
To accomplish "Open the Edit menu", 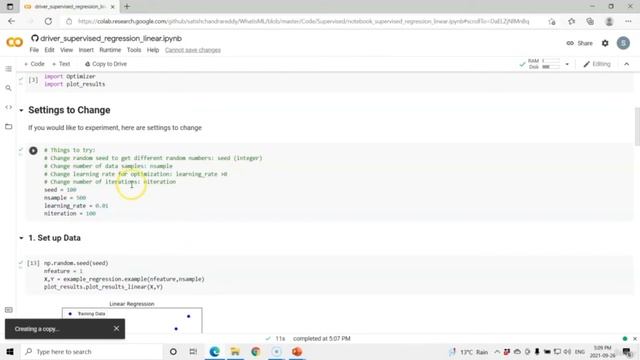I will tap(49, 50).
